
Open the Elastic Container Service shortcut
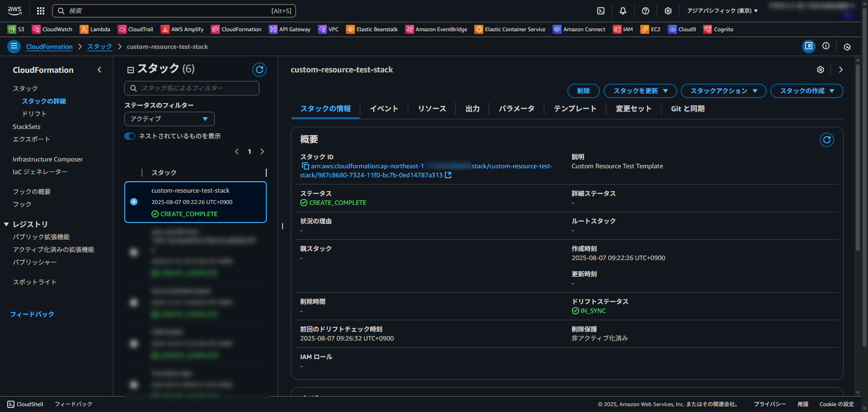[x=510, y=29]
